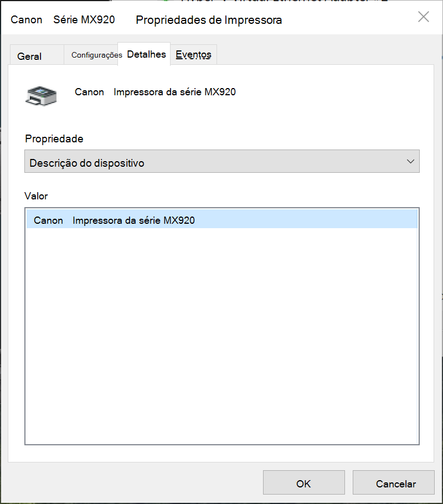This screenshot has width=443, height=504.
Task: Click "Canon" in the title bar
Action: click(27, 20)
